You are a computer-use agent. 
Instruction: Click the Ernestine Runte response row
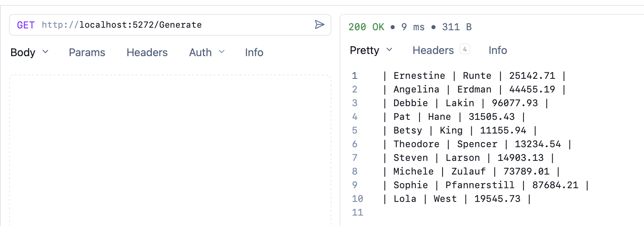[x=474, y=76]
